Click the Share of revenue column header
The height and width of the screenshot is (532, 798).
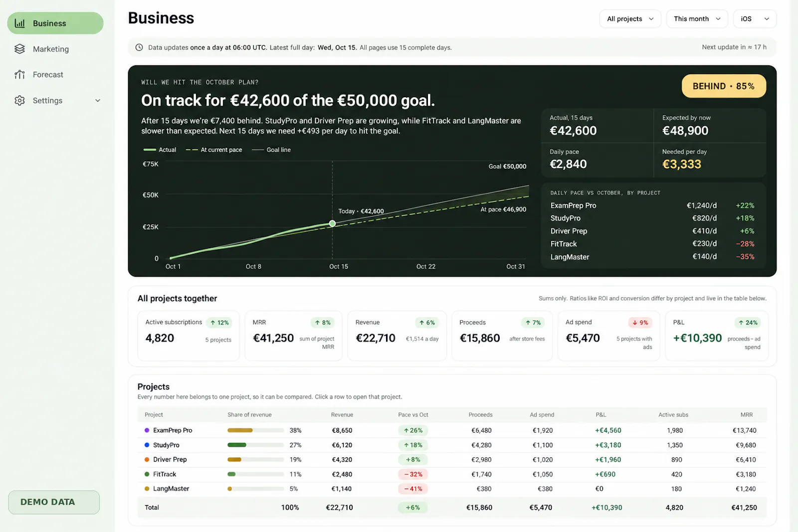tap(249, 415)
